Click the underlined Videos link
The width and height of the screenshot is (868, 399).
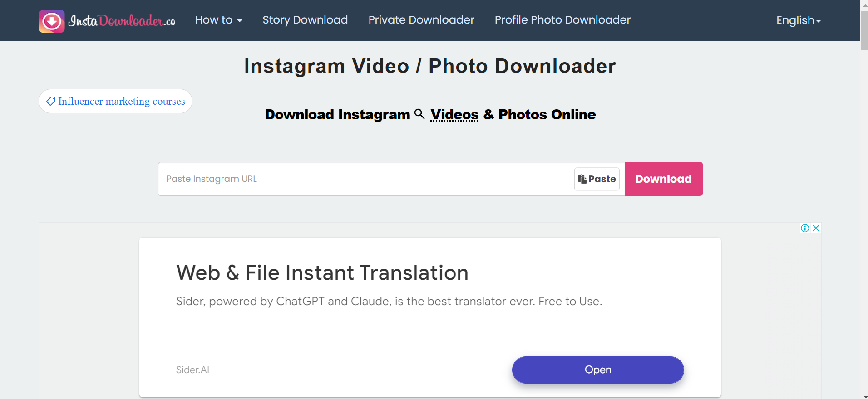pos(454,115)
